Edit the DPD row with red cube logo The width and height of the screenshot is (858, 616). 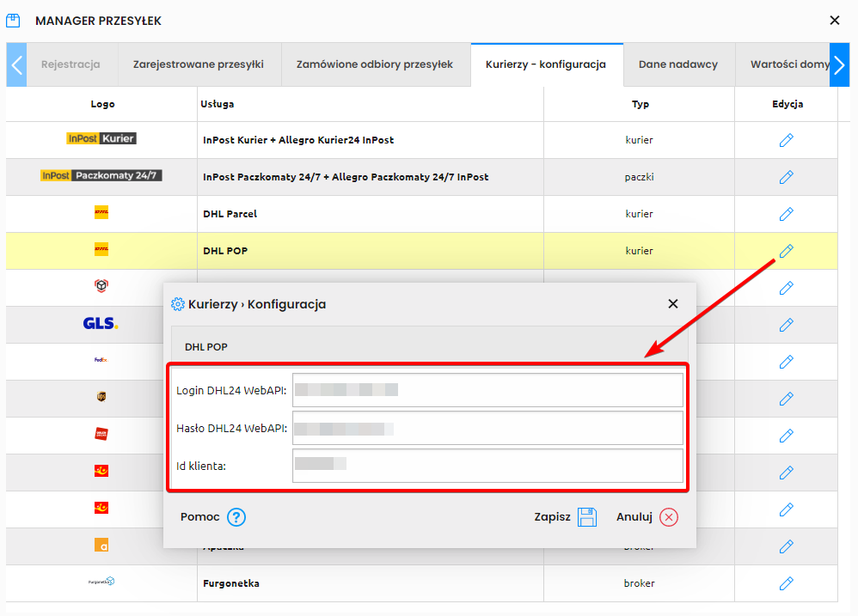point(787,288)
